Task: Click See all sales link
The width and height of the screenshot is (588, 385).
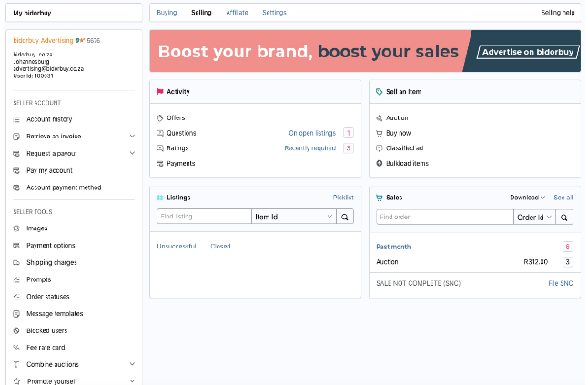Action: click(563, 198)
